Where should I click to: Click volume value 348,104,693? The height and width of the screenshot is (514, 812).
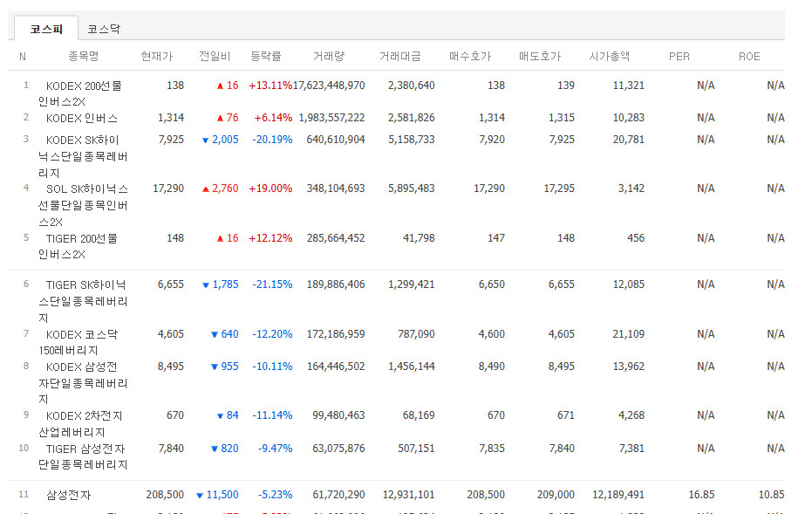tap(336, 188)
